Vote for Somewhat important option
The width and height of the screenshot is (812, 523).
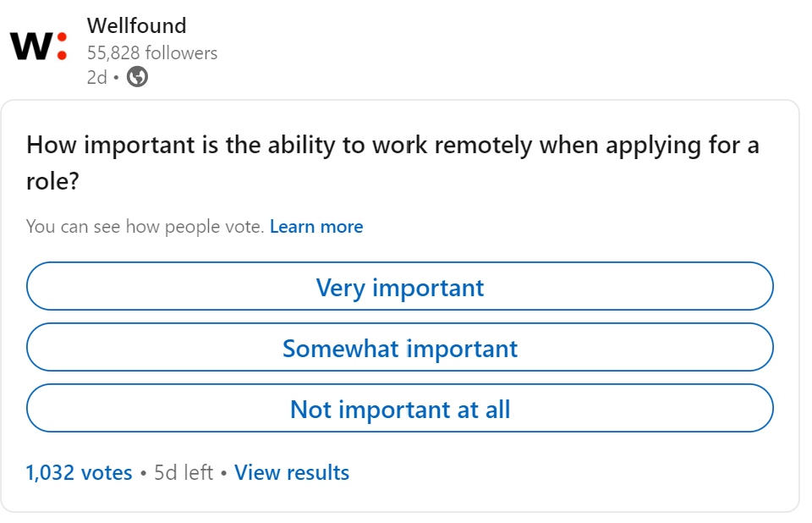[400, 347]
